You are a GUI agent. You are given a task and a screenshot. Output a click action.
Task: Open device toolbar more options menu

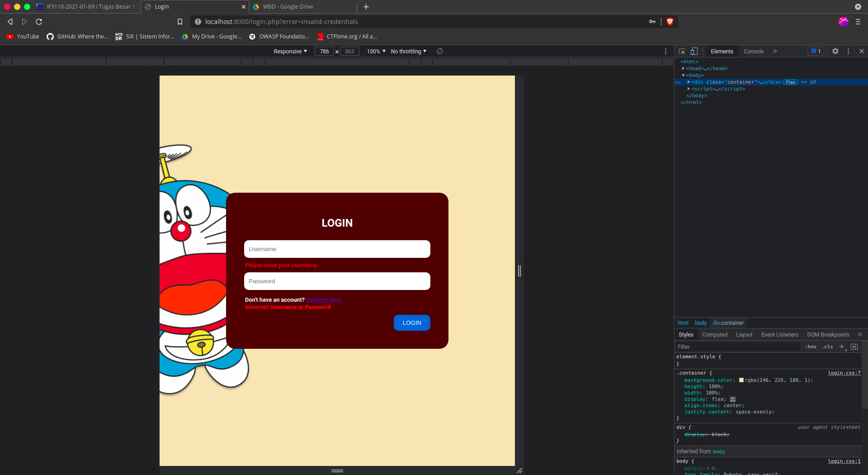click(x=665, y=52)
